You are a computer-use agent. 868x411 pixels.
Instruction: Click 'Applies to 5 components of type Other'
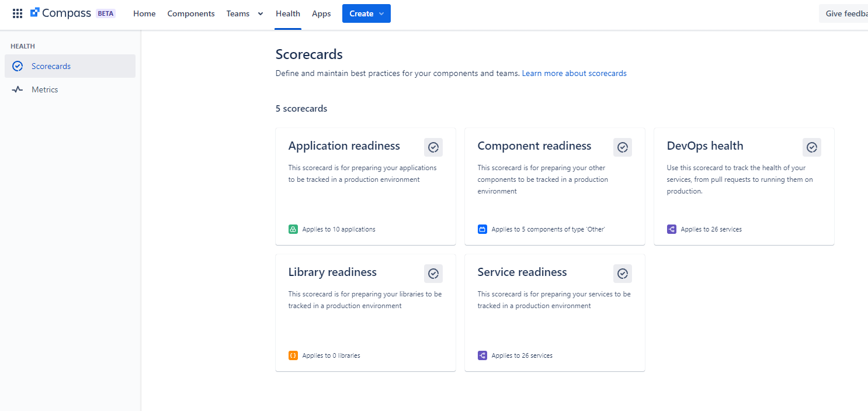pyautogui.click(x=548, y=229)
